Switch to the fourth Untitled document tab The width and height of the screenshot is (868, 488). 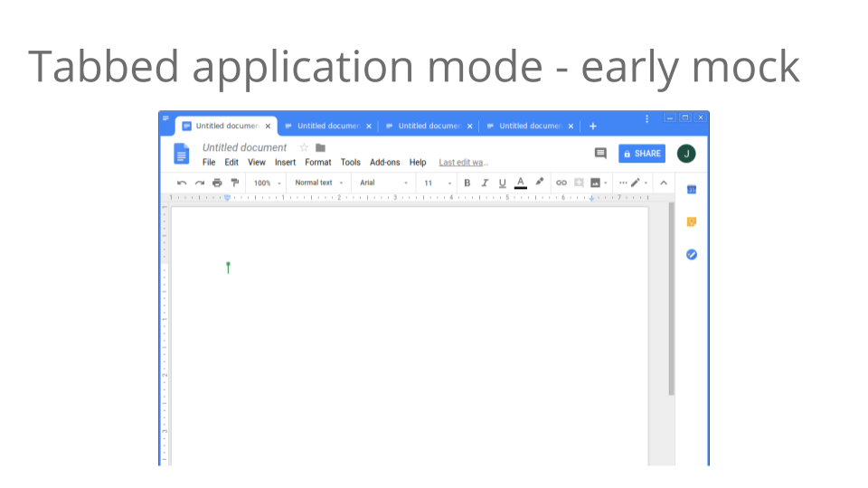530,127
